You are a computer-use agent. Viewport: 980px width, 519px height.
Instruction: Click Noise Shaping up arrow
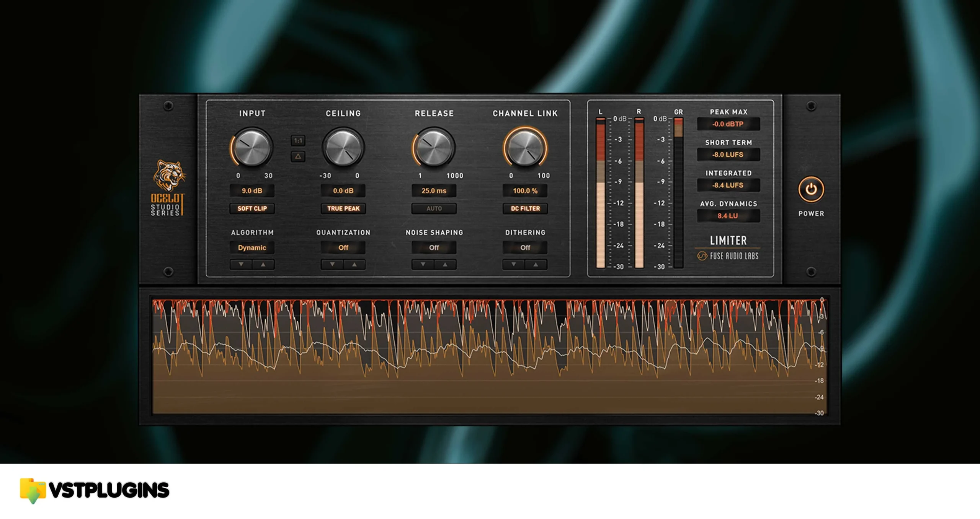tap(445, 264)
